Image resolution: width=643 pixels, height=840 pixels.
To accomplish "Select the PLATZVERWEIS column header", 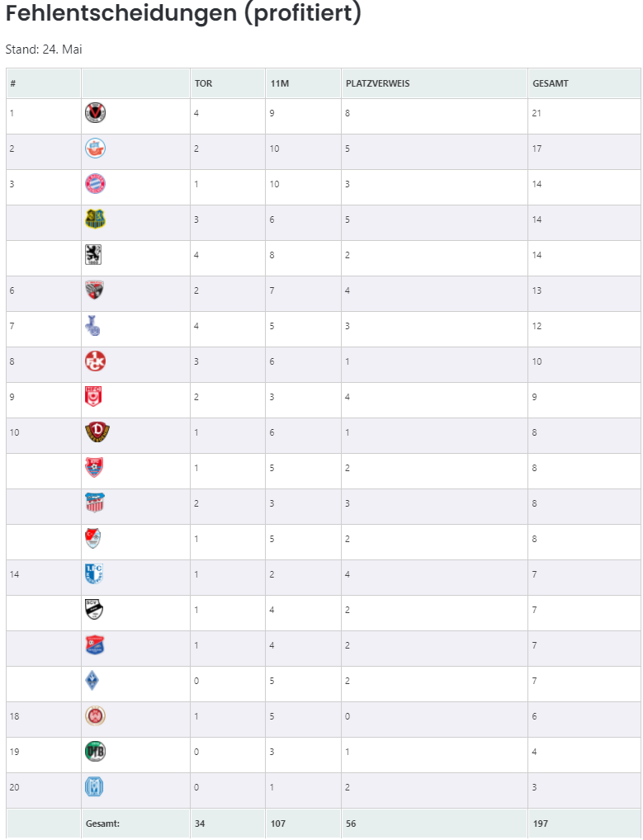I will pos(378,83).
